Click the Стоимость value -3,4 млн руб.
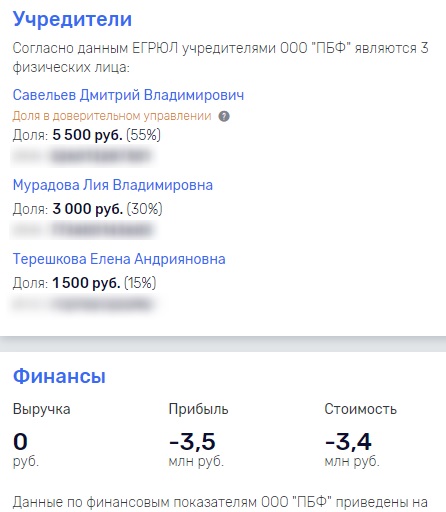 point(352,449)
